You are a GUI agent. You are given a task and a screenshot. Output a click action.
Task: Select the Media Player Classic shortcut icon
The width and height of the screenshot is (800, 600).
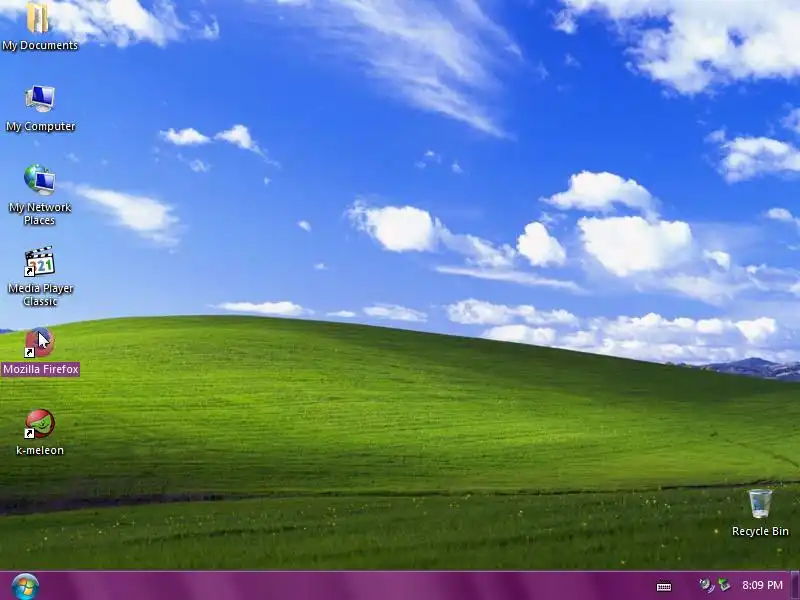point(40,261)
